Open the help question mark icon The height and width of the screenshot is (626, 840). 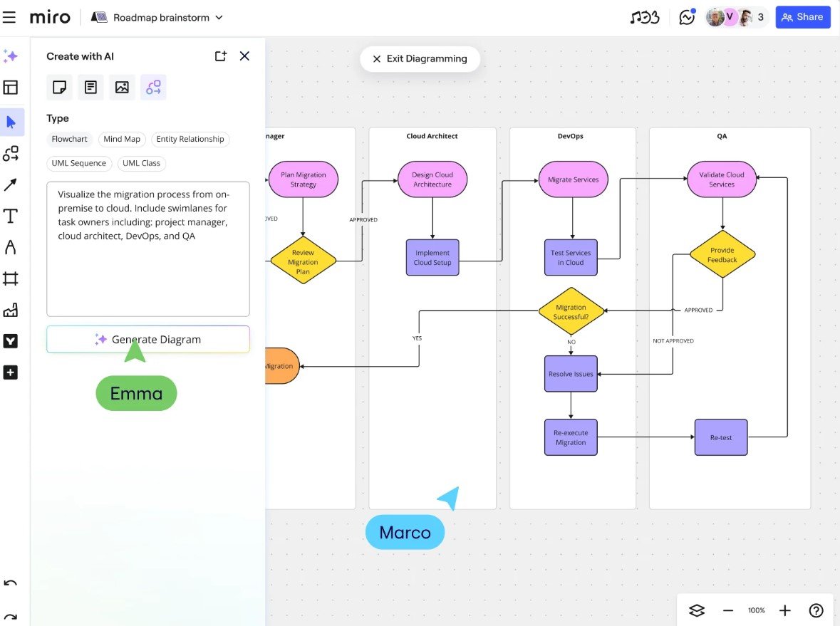(x=816, y=610)
